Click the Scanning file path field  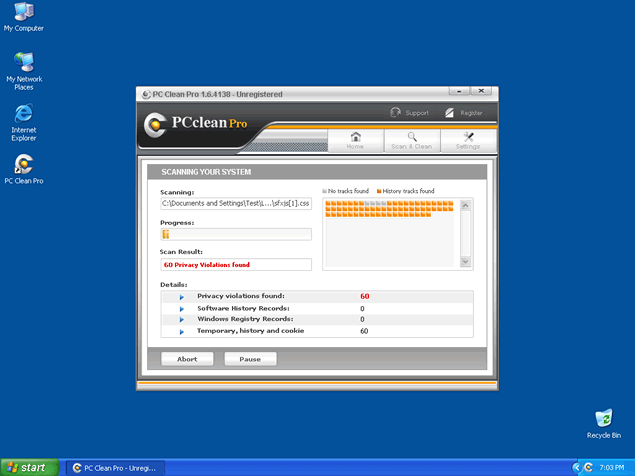(236, 204)
